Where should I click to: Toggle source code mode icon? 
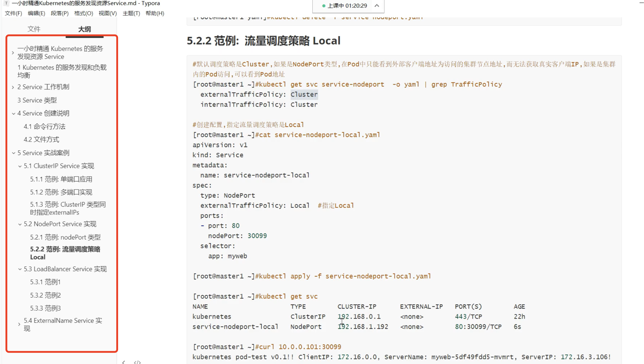pyautogui.click(x=137, y=362)
